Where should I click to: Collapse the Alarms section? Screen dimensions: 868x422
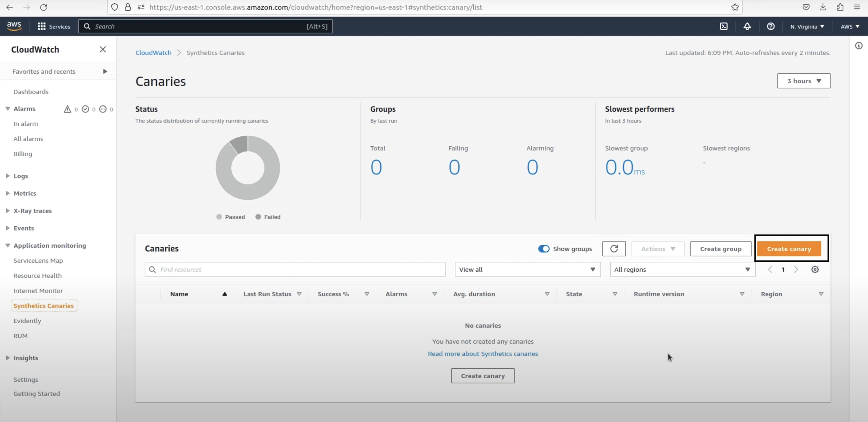click(8, 108)
